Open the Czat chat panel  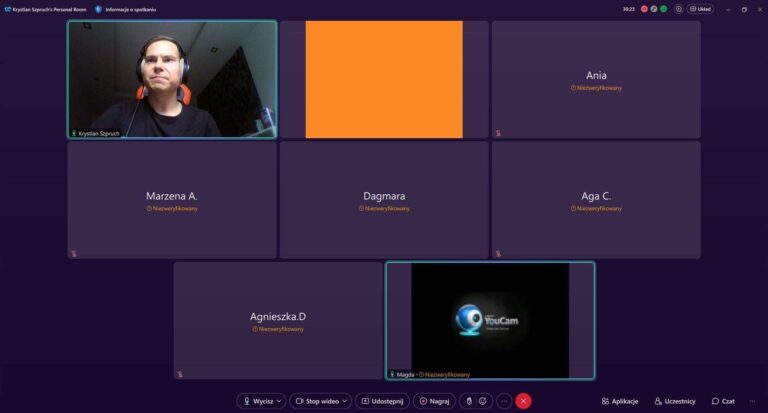723,401
